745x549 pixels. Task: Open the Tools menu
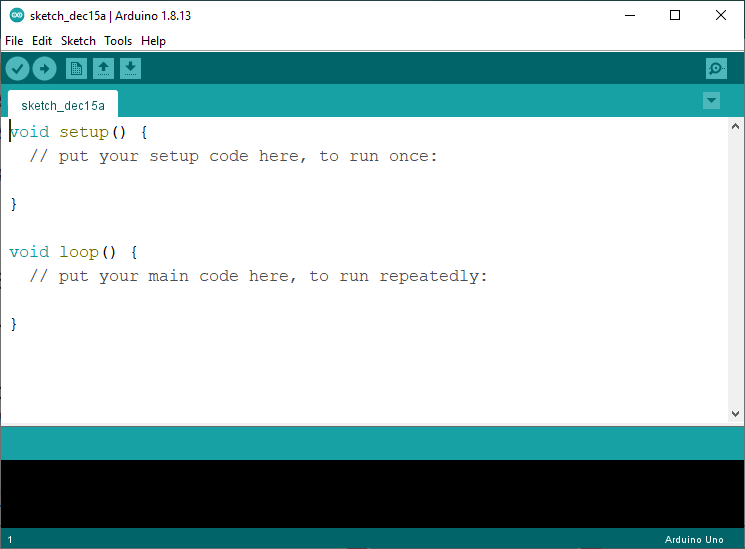click(x=118, y=41)
